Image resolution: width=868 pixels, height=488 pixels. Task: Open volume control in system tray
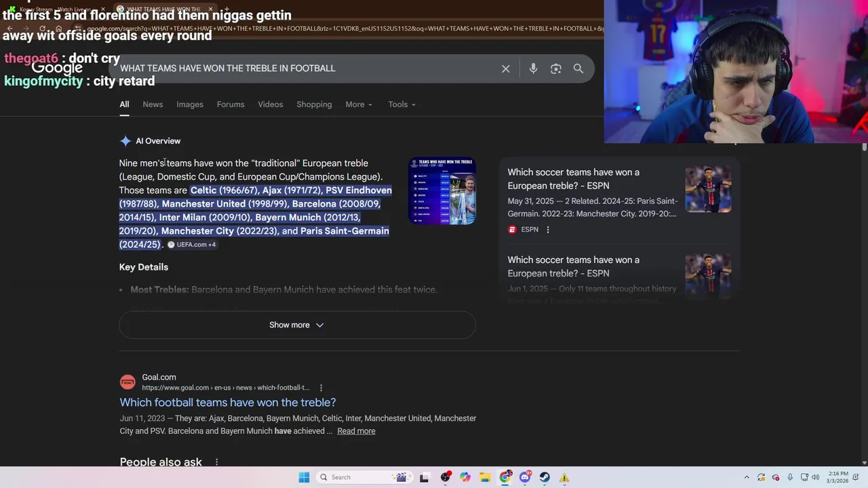tap(815, 477)
